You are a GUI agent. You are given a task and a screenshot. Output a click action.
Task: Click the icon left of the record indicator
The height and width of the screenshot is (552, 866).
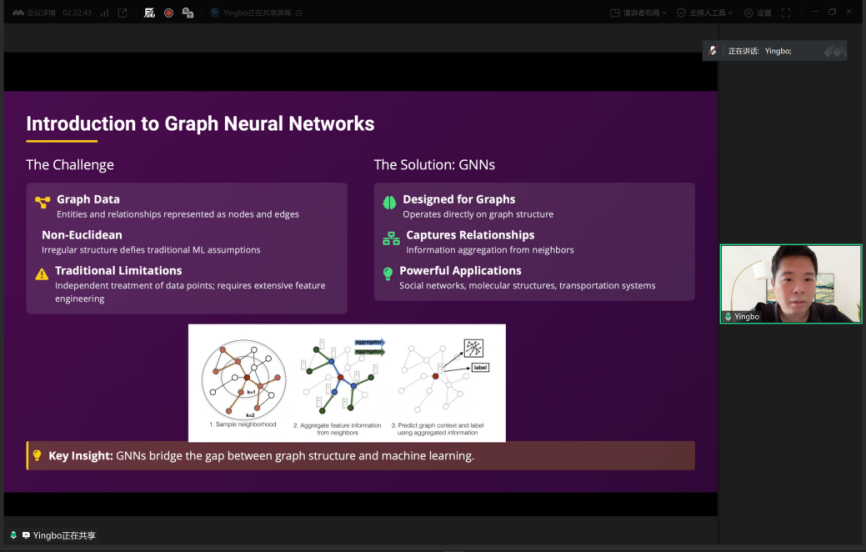(x=149, y=13)
